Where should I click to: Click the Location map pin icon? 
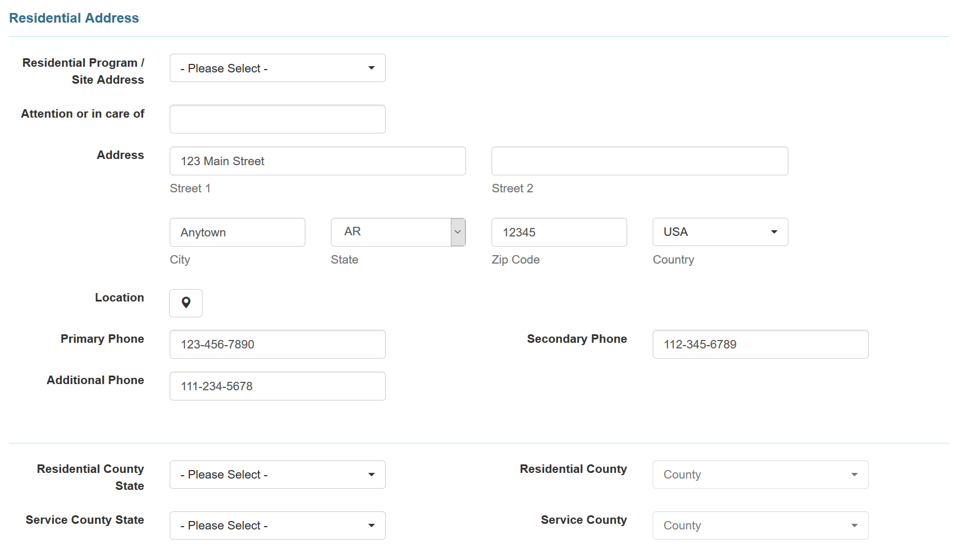click(186, 303)
